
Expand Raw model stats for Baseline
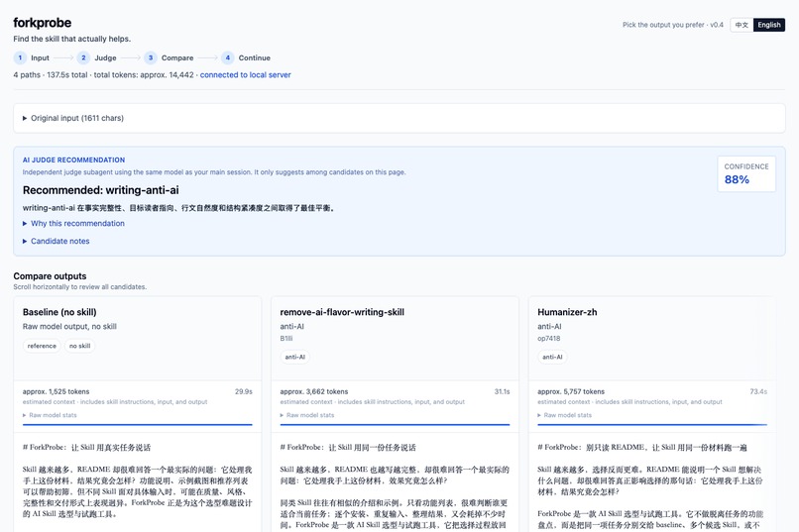50,415
